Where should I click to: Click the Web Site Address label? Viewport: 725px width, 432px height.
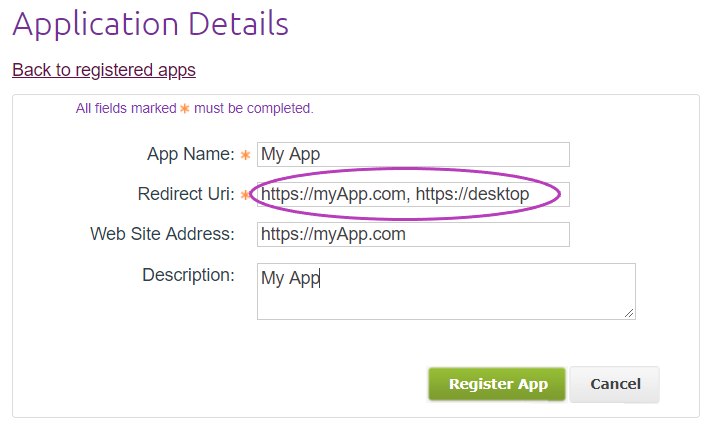162,234
